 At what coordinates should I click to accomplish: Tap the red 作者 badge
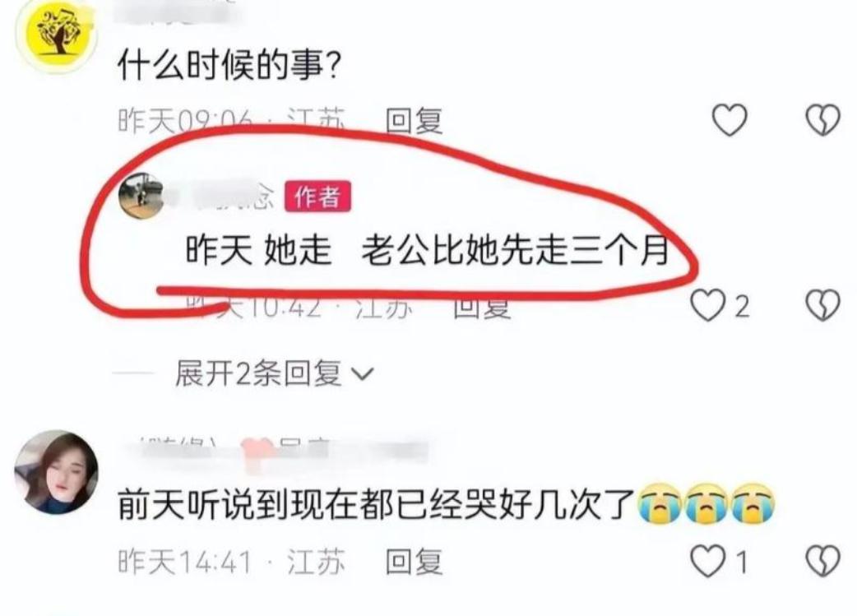click(x=317, y=197)
